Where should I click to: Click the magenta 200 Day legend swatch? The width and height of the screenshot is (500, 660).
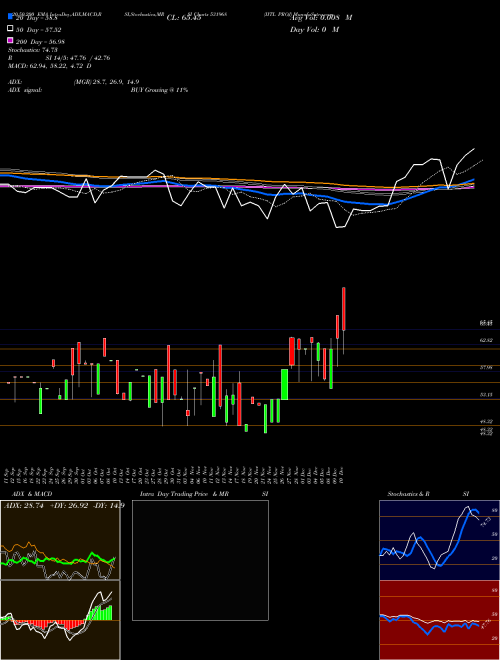pos(11,40)
